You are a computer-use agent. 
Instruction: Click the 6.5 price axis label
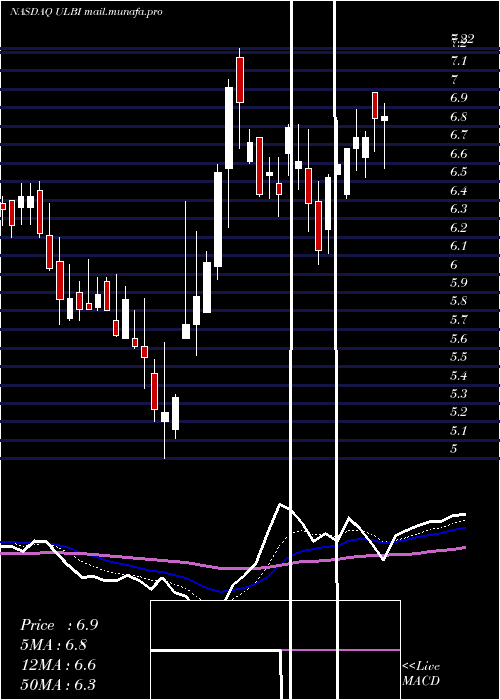pyautogui.click(x=459, y=172)
